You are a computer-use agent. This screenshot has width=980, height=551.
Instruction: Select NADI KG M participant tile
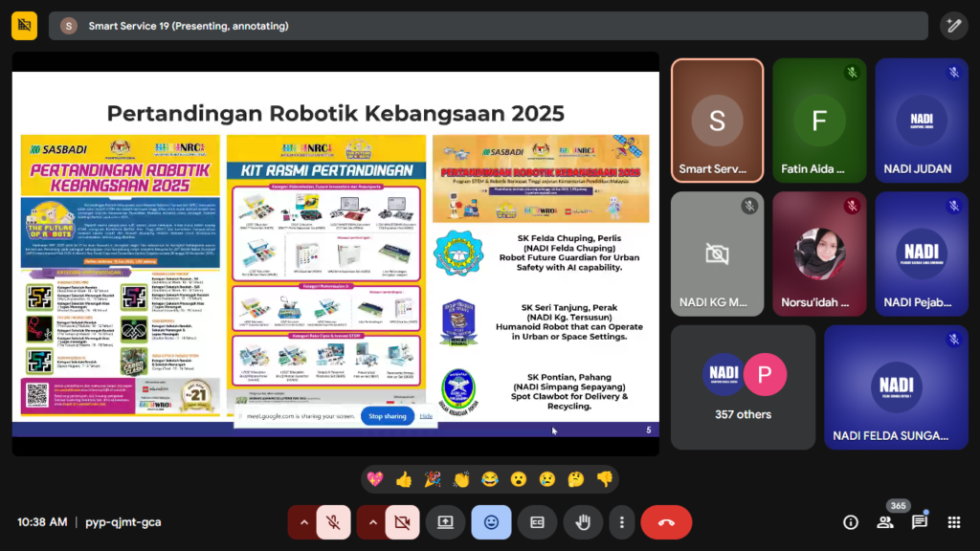click(718, 253)
